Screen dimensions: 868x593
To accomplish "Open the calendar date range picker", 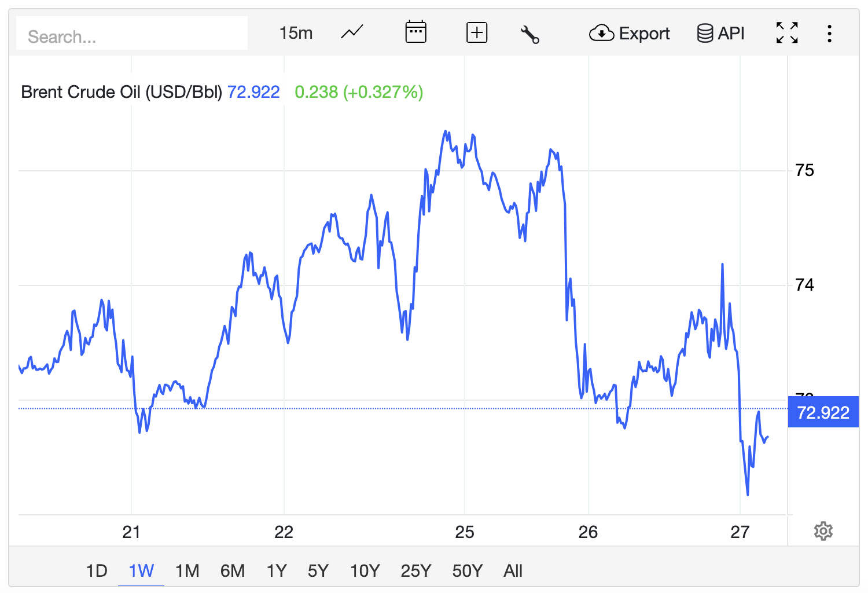I will [x=415, y=32].
